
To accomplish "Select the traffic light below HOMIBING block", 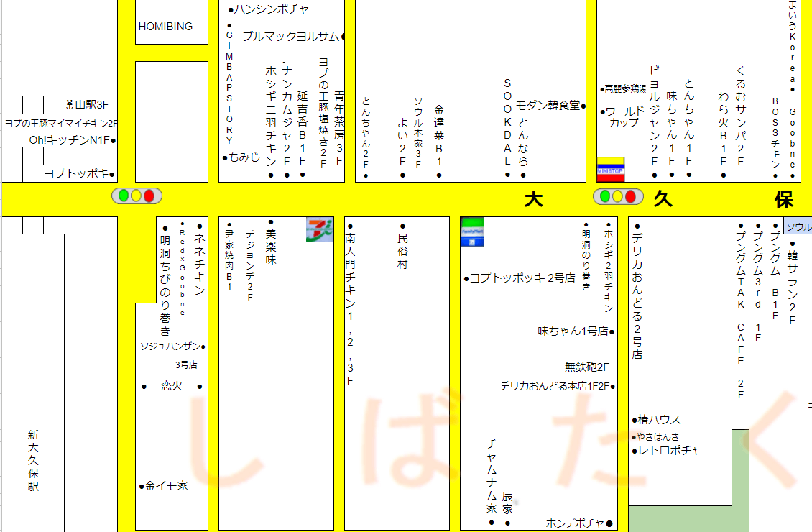I will click(137, 196).
